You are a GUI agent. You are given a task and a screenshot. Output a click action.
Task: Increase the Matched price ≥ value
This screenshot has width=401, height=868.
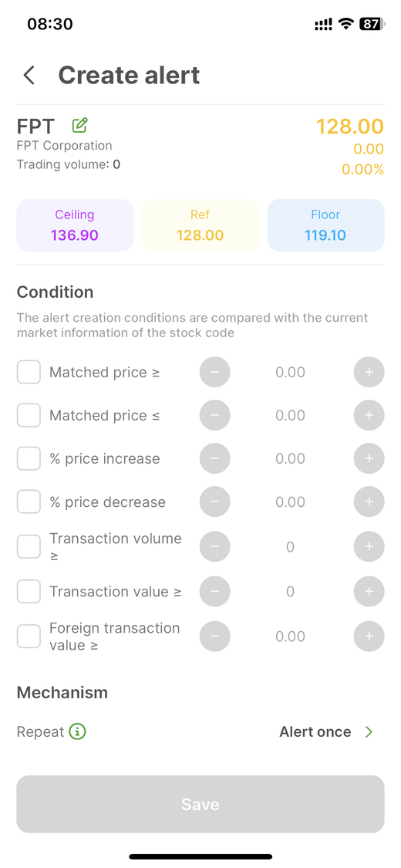(369, 372)
